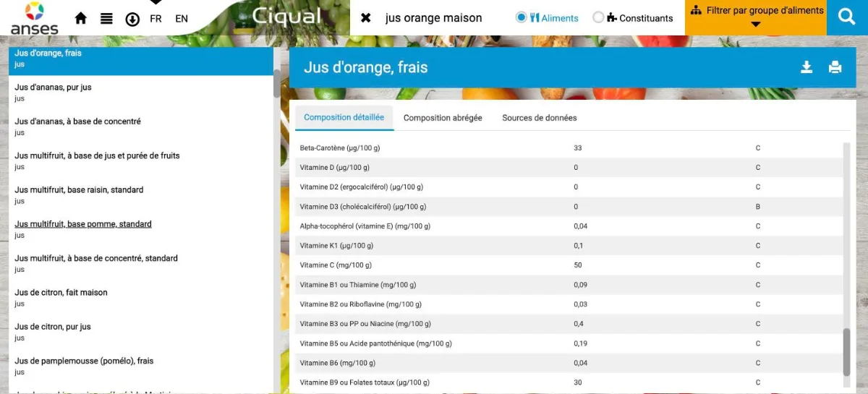Image resolution: width=868 pixels, height=394 pixels.
Task: Select 'Jus multifruit, base pomme, standard' result
Action: pos(140,229)
